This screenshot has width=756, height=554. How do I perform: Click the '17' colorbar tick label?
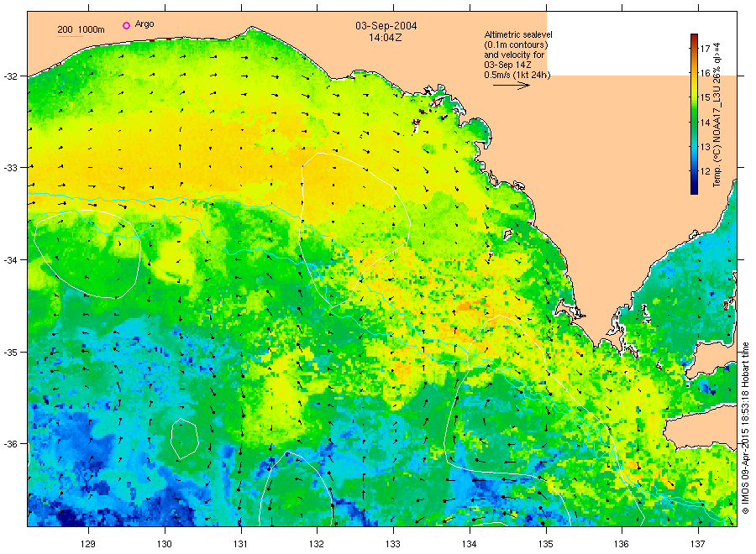(705, 48)
